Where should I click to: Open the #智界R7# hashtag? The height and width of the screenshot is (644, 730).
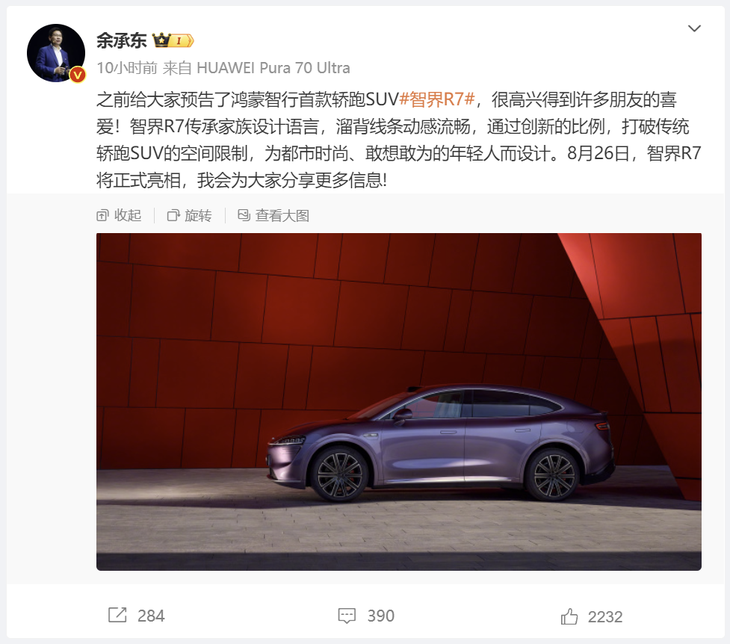click(437, 99)
